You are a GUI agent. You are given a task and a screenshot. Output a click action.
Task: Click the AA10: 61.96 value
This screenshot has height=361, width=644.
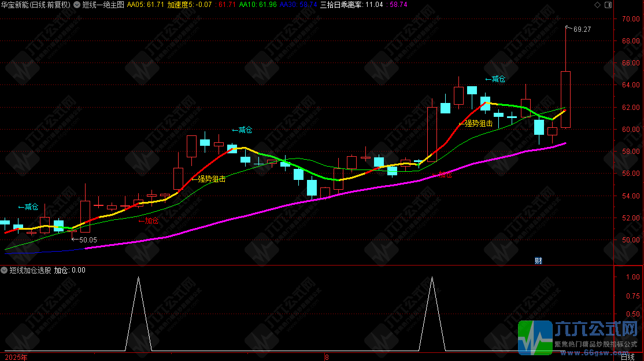point(258,5)
